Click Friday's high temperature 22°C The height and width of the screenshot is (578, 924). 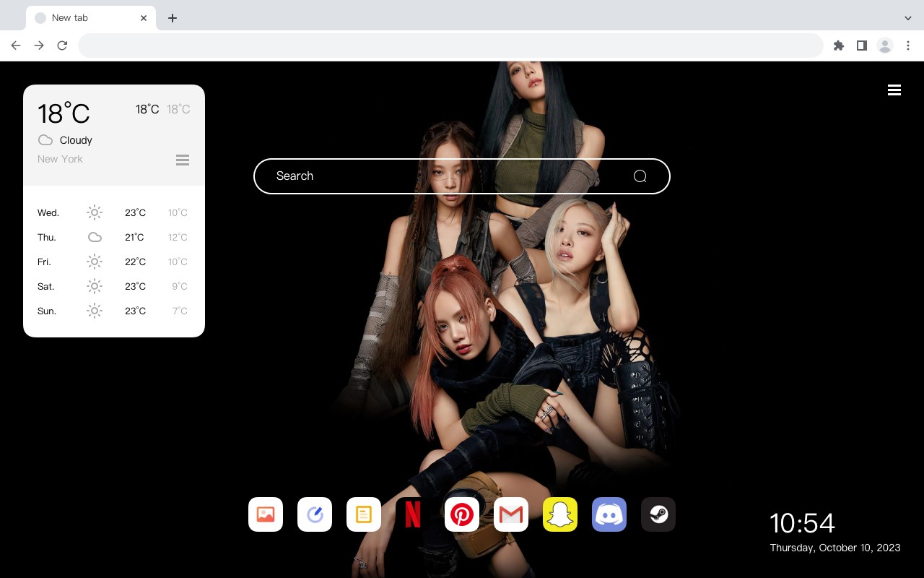[x=135, y=262]
